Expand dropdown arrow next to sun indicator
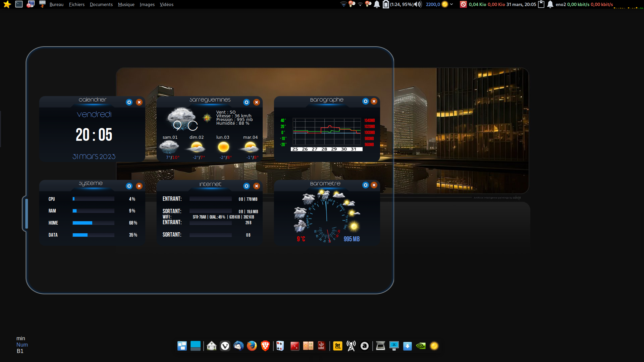 451,4
